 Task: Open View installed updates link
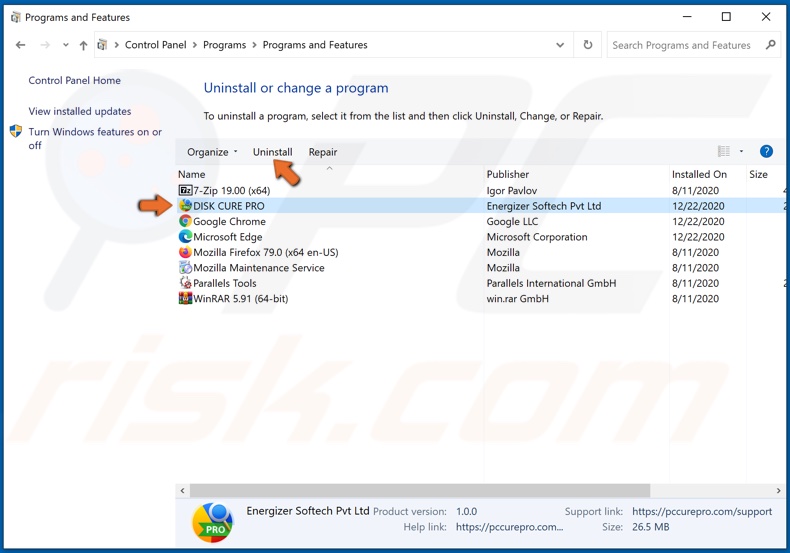[x=80, y=111]
